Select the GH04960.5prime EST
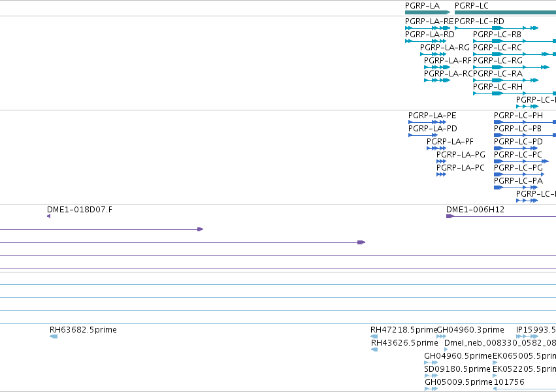 click(458, 356)
